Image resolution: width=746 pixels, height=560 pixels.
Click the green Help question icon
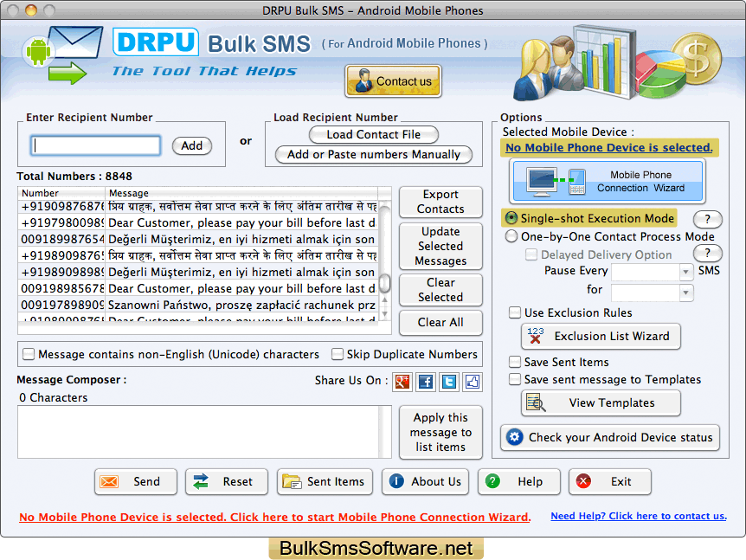tap(492, 481)
